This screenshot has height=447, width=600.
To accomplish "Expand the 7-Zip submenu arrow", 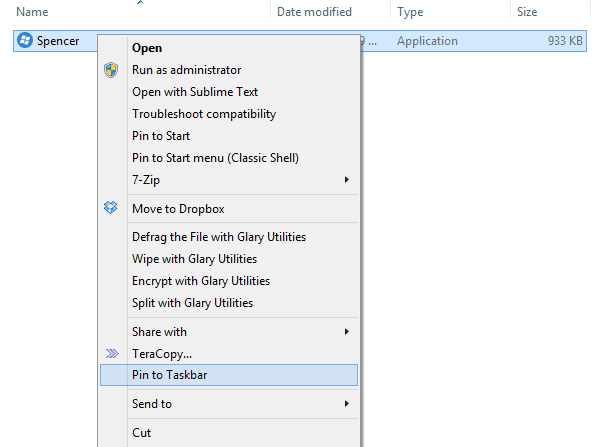I will point(347,179).
